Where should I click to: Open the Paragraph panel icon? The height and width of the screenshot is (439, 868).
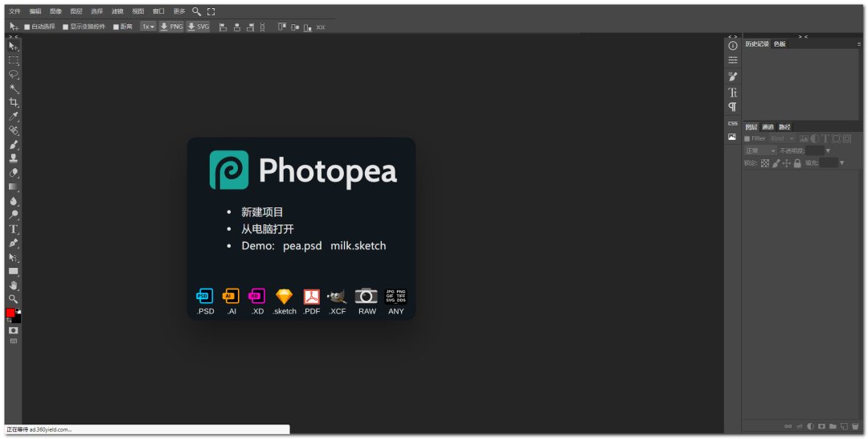pyautogui.click(x=732, y=106)
